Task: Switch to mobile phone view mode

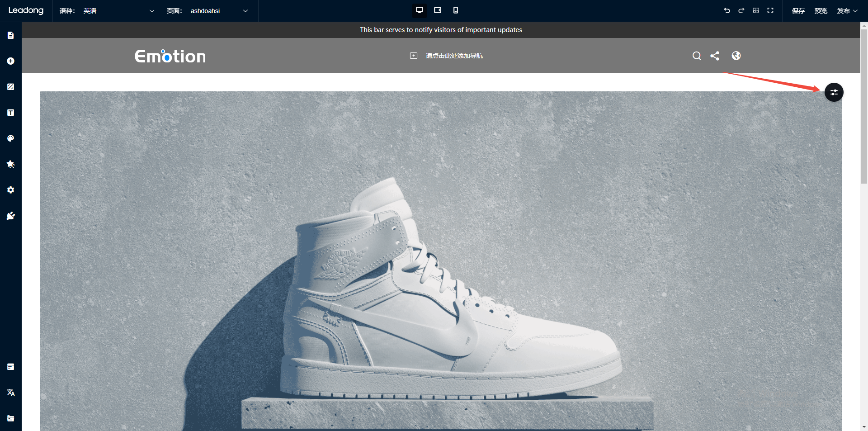Action: (456, 10)
